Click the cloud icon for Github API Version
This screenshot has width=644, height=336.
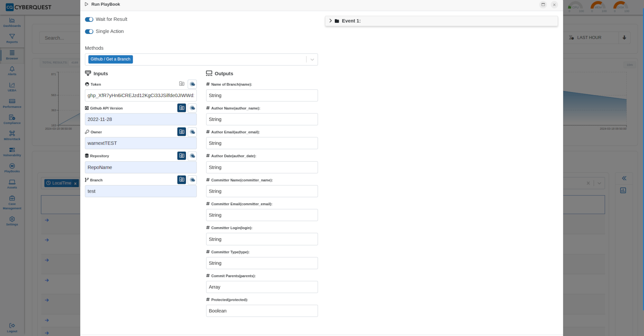click(192, 108)
